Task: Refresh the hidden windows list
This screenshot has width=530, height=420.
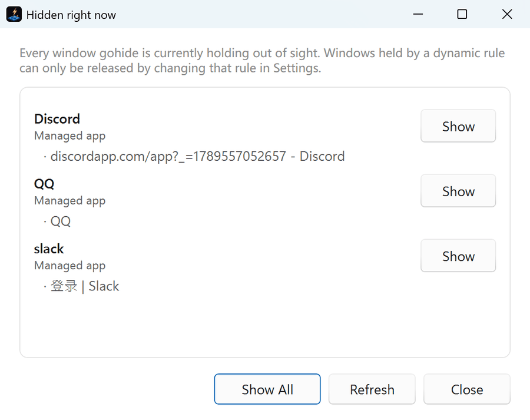Action: (x=372, y=389)
